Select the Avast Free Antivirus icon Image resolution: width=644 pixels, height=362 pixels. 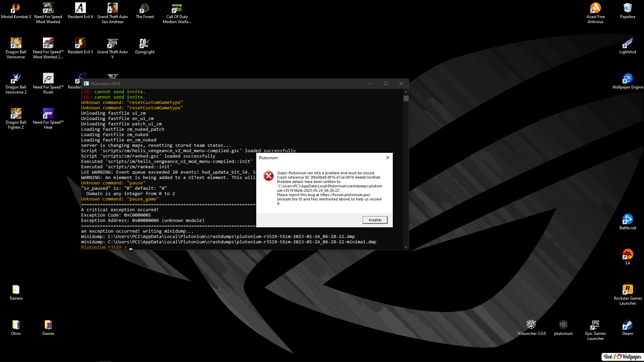point(595,13)
